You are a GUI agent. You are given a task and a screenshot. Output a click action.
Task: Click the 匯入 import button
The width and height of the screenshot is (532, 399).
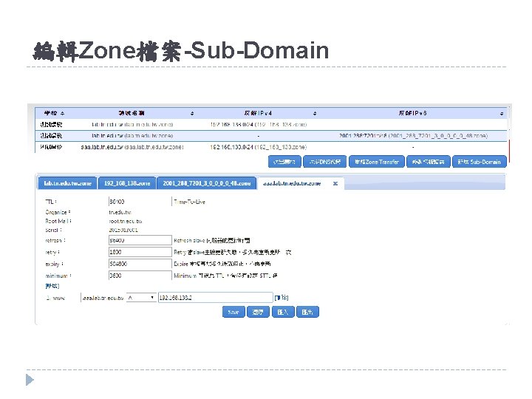(x=283, y=312)
